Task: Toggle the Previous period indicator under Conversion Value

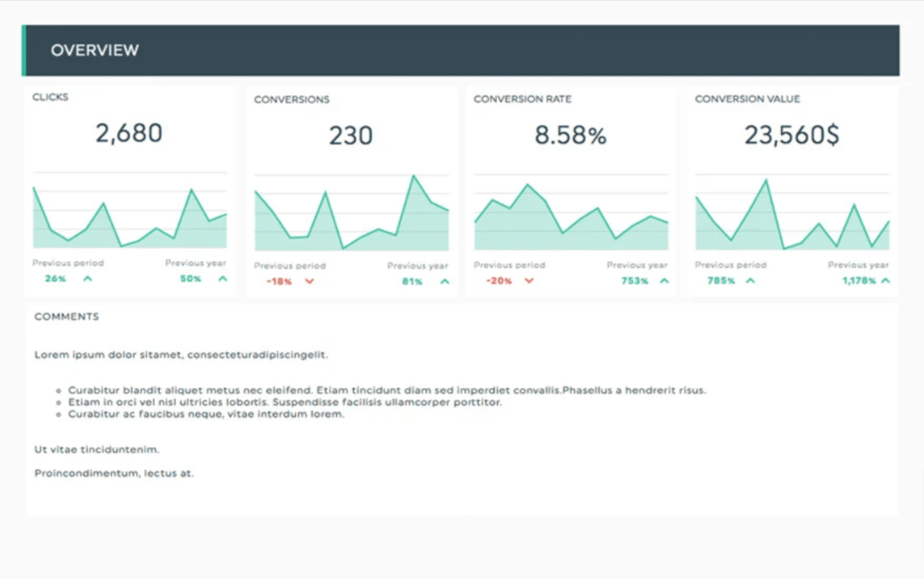Action: (731, 265)
